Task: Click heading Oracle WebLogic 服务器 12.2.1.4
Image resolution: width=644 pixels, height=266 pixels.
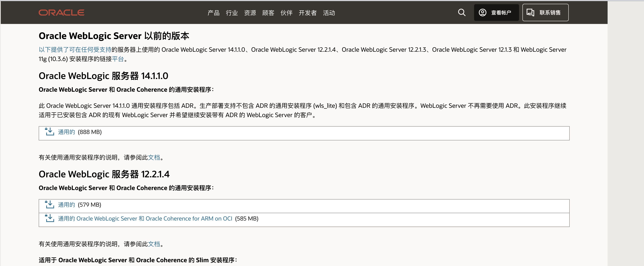Action: [x=104, y=174]
